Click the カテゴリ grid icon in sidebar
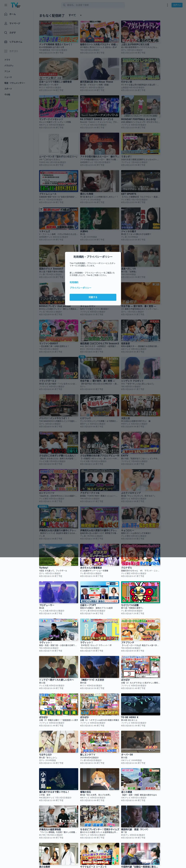The width and height of the screenshot is (186, 868). [x=6, y=51]
